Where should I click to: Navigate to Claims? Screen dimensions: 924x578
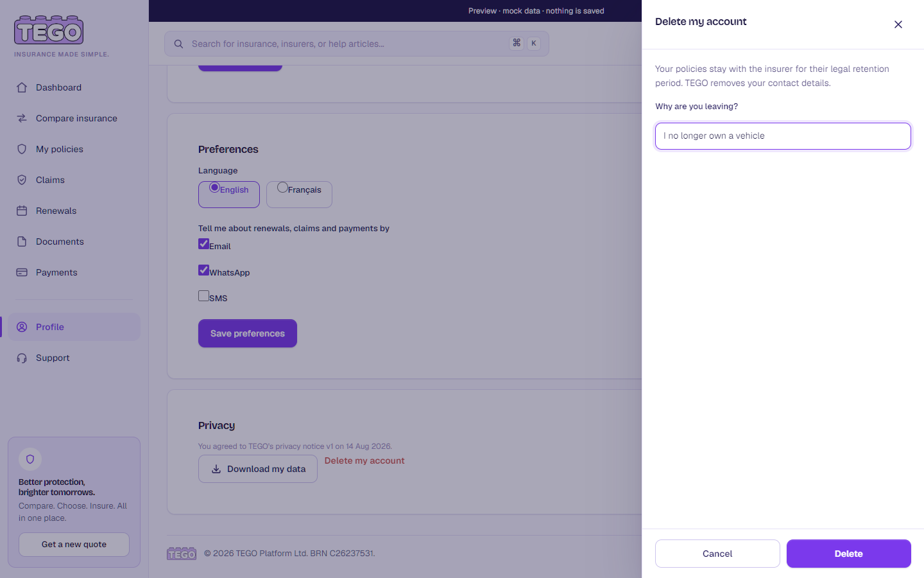click(74, 180)
